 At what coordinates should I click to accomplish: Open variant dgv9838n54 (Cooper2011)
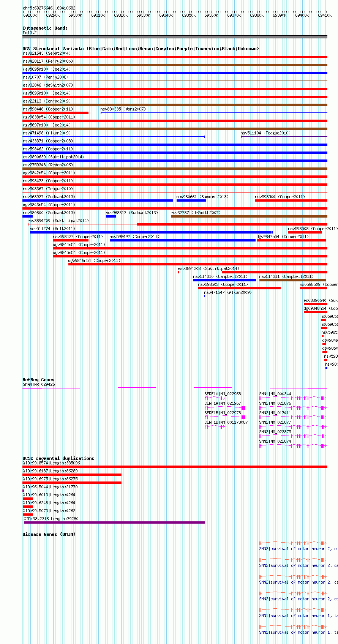[49, 117]
